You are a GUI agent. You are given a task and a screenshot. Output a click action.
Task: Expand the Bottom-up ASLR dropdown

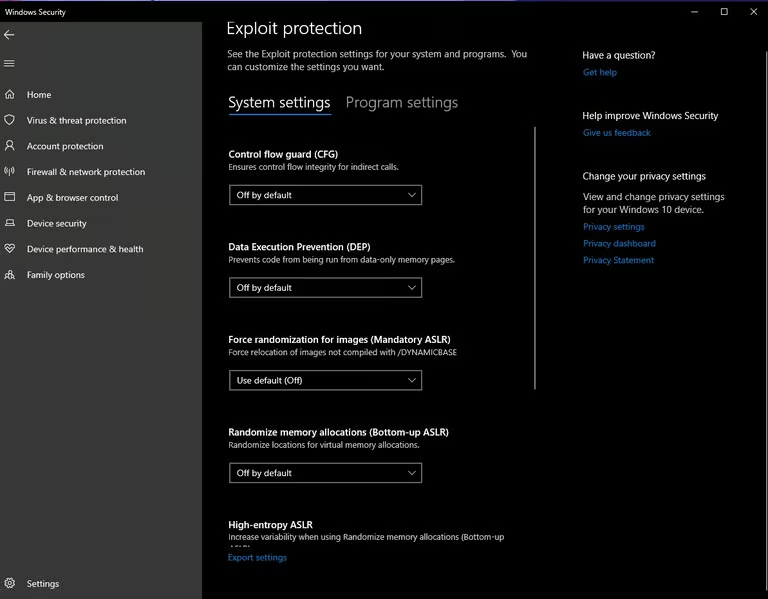point(325,473)
